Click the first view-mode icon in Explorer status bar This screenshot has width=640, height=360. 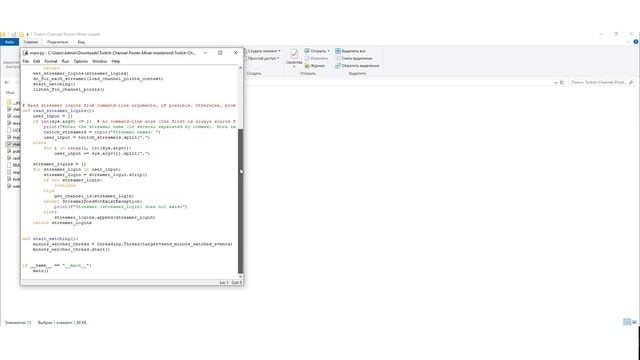(x=627, y=322)
